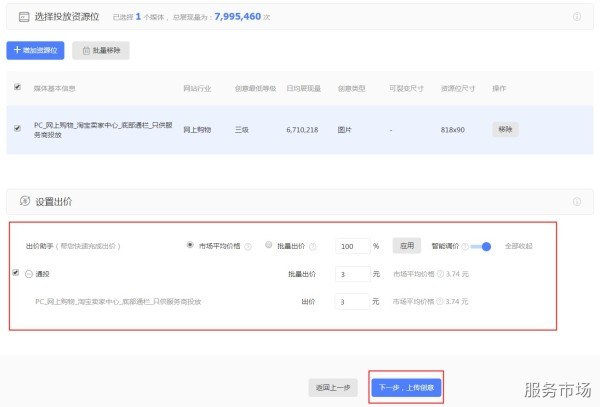Click help icon next to 批量出价 radio
Viewport: 600px width, 407px height.
[313, 246]
